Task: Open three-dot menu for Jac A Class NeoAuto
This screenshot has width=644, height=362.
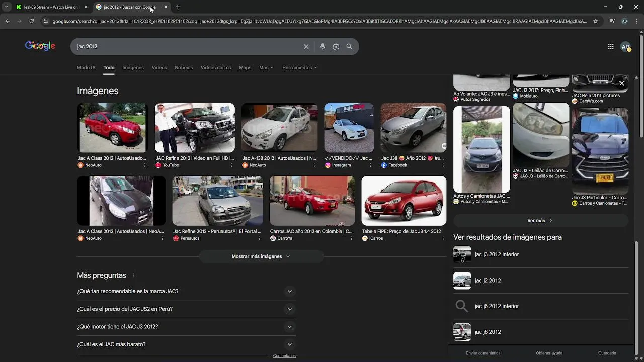Action: click(145, 165)
